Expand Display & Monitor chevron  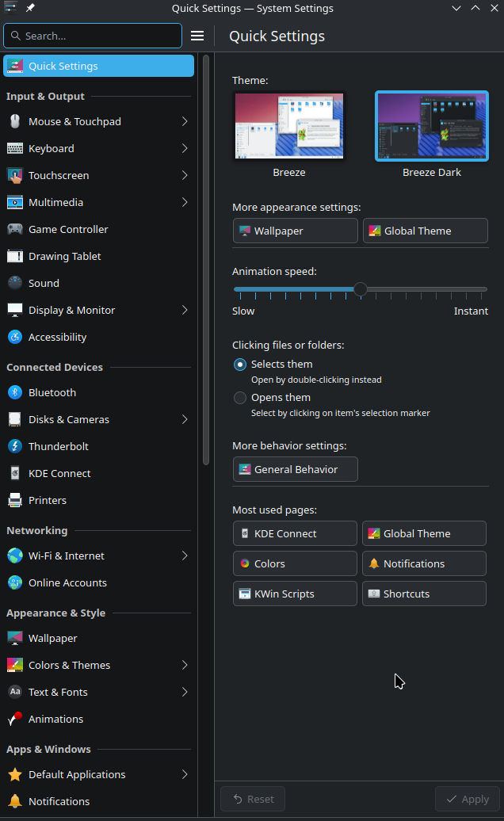click(x=185, y=311)
